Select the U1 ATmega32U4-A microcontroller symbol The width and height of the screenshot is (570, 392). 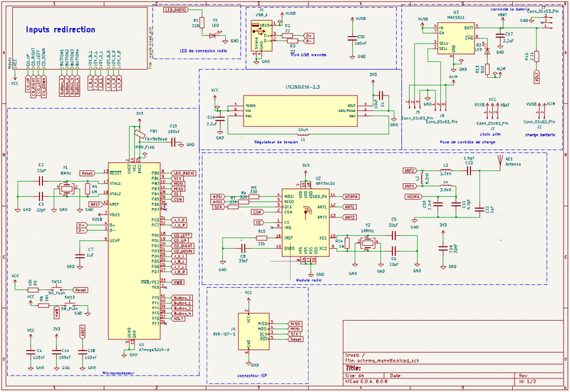(134, 251)
